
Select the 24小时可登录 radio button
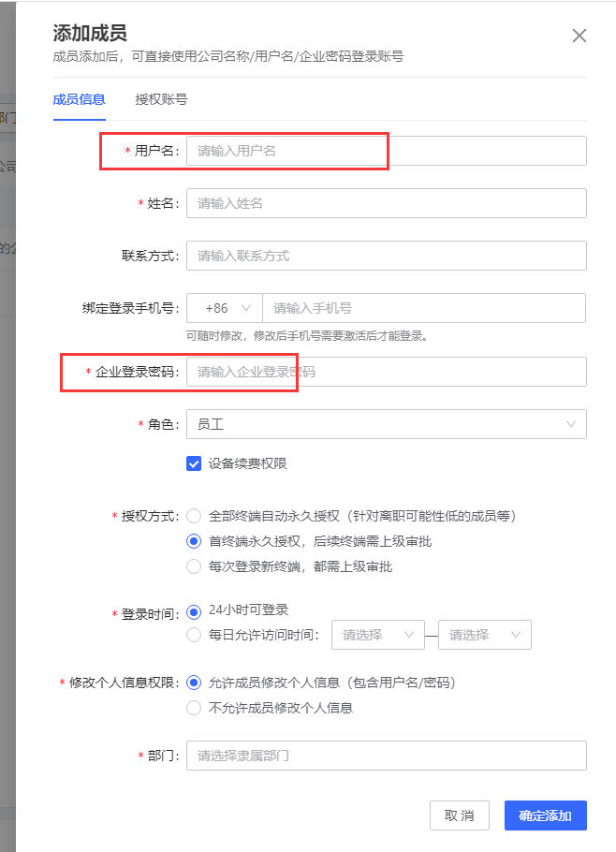[195, 611]
